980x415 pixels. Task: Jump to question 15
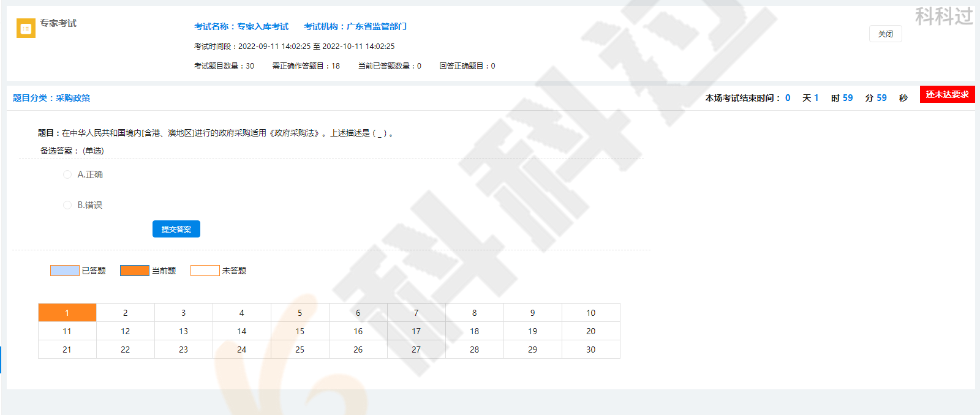coord(300,331)
